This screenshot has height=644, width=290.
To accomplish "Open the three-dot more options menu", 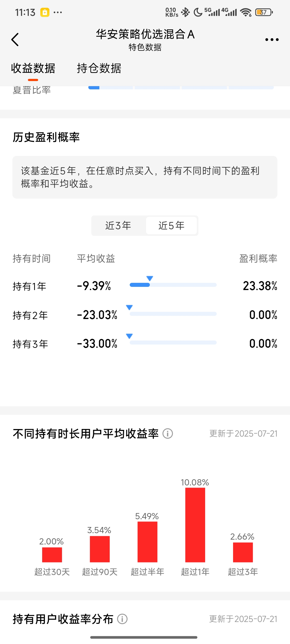I will pyautogui.click(x=272, y=40).
